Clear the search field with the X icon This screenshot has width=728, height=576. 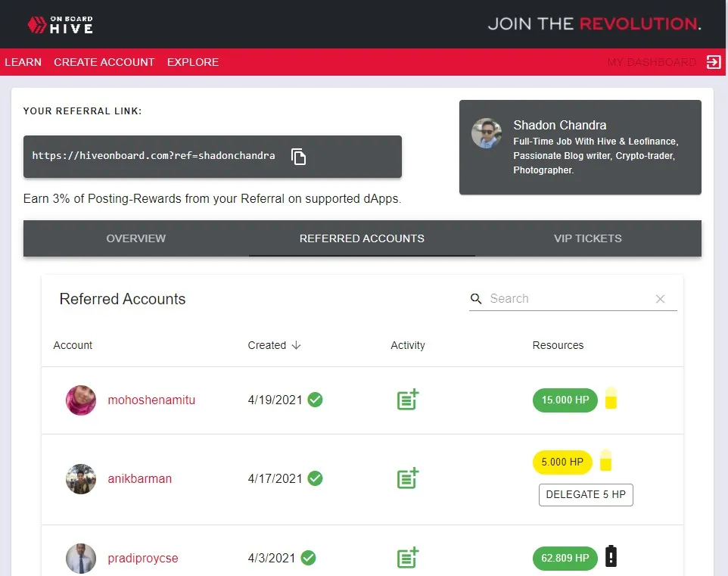(x=660, y=299)
